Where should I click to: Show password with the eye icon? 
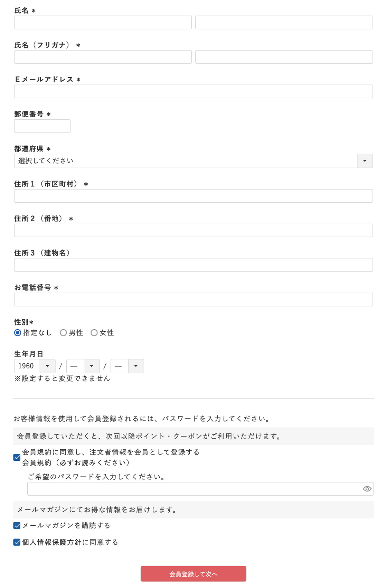367,489
